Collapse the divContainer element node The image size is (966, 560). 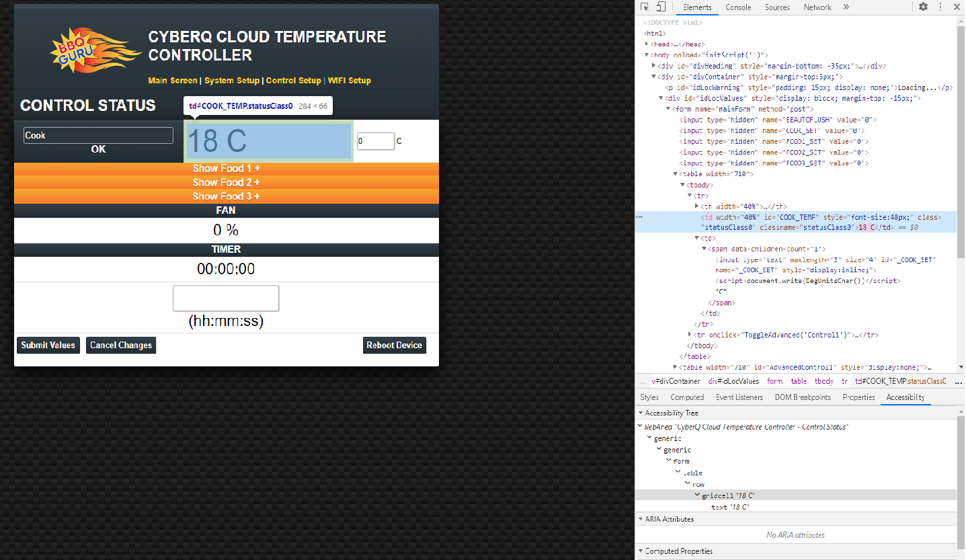click(x=654, y=77)
